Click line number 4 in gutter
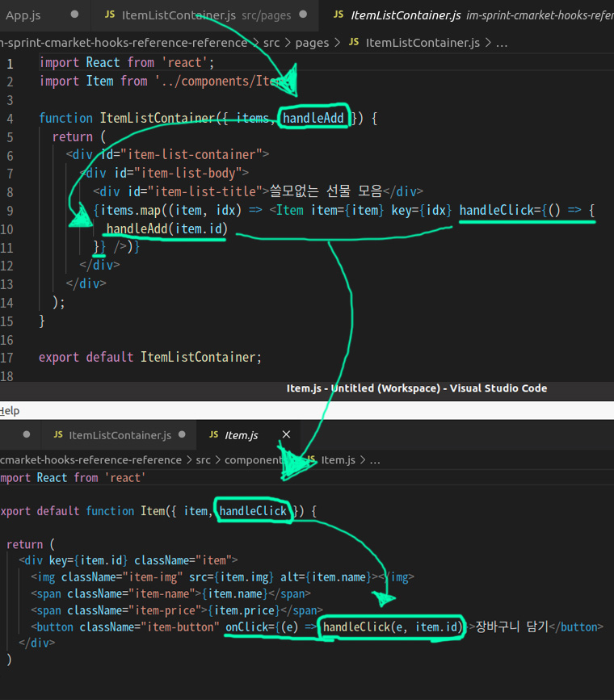 tap(10, 119)
